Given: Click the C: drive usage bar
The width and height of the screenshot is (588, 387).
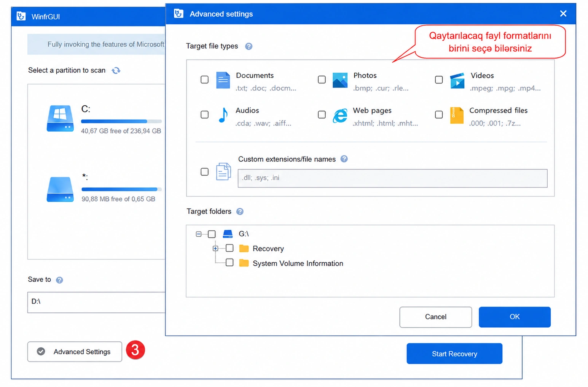Looking at the screenshot, I should point(121,121).
